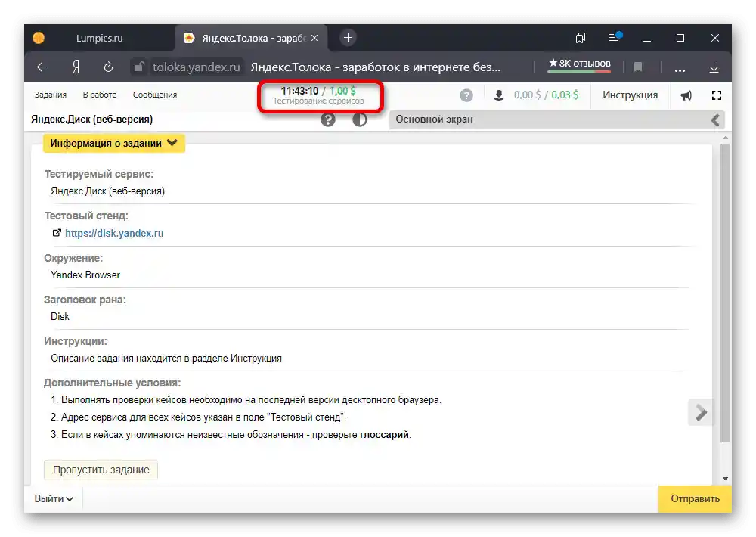Go back with the browser back arrow
Viewport: 756px width, 537px height.
(x=42, y=67)
